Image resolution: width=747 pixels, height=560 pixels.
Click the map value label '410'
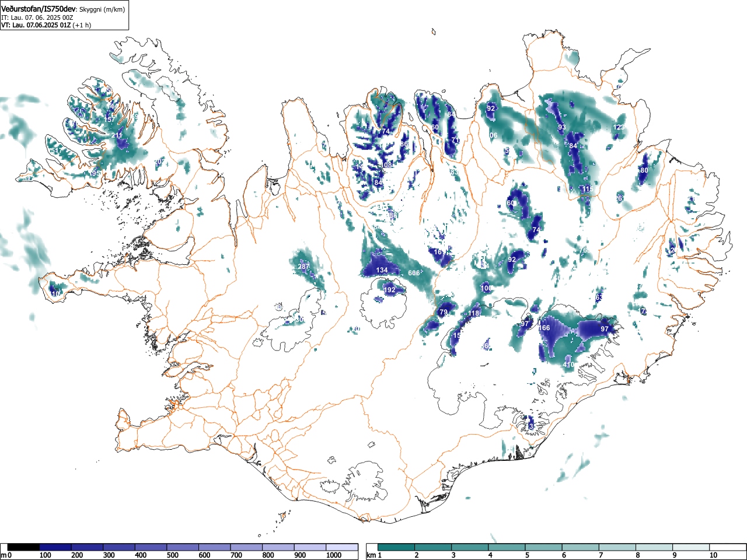[568, 365]
